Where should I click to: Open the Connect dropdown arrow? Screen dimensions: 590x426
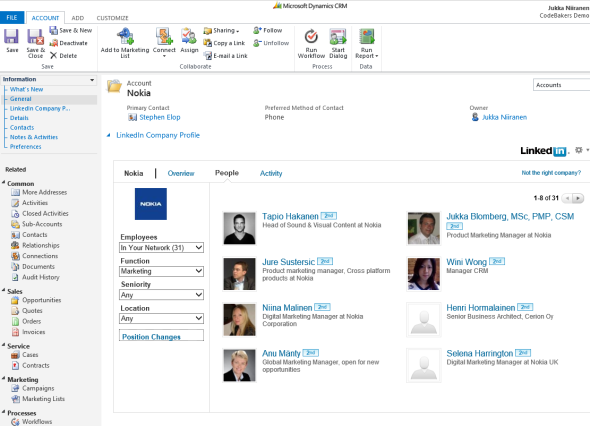164,56
